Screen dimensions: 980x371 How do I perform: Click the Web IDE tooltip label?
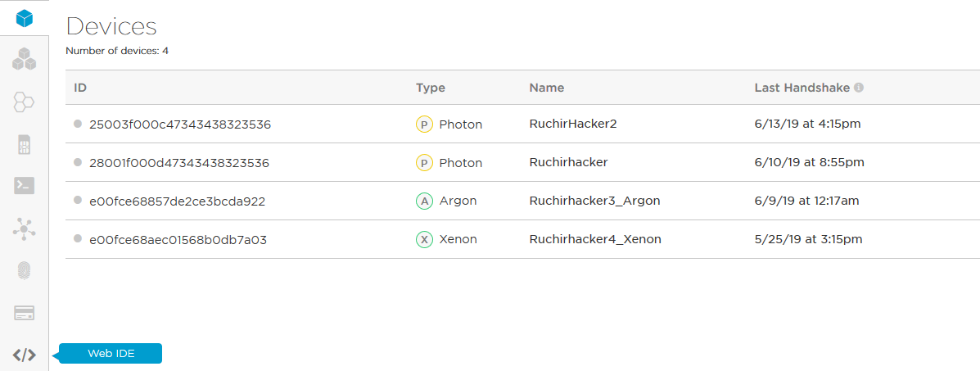111,354
